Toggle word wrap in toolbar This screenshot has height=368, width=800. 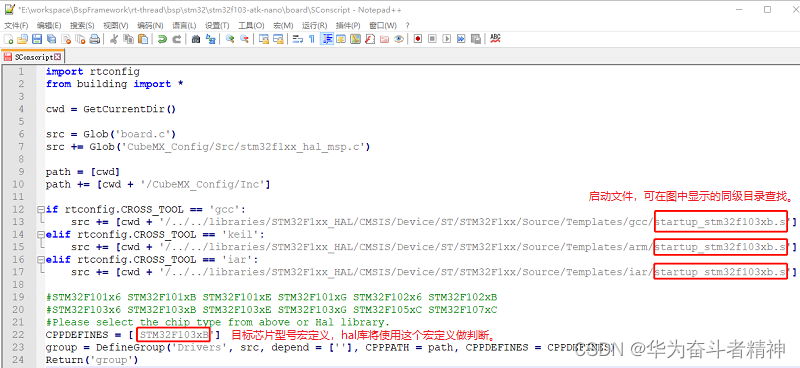click(x=298, y=39)
